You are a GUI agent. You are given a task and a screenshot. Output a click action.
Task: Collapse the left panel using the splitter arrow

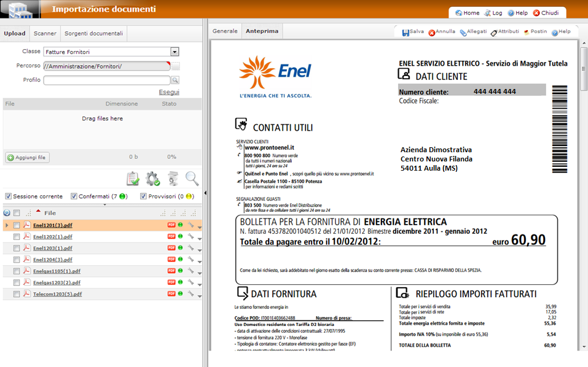pyautogui.click(x=205, y=193)
